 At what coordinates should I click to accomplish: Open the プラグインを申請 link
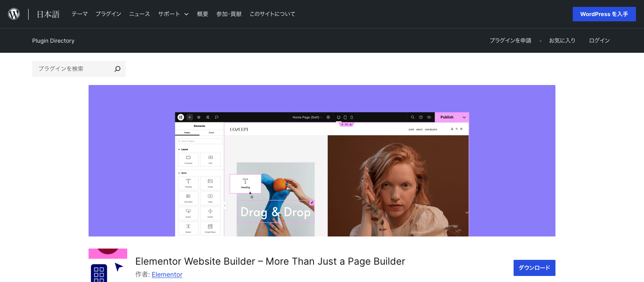click(510, 41)
